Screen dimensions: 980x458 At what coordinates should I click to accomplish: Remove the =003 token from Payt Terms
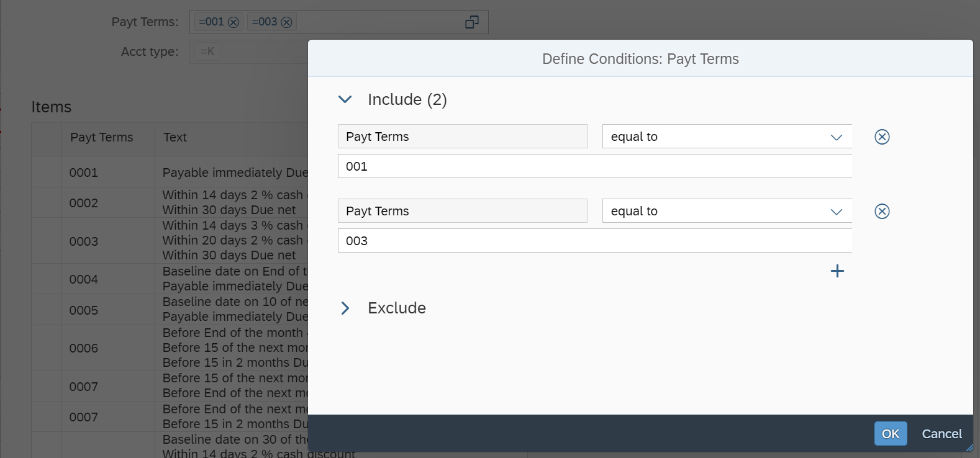(x=286, y=22)
